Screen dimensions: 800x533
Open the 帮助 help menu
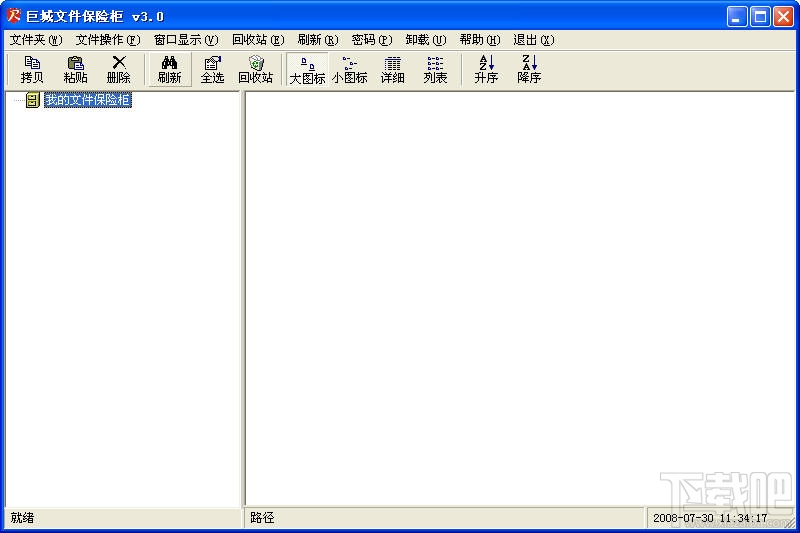pos(480,40)
